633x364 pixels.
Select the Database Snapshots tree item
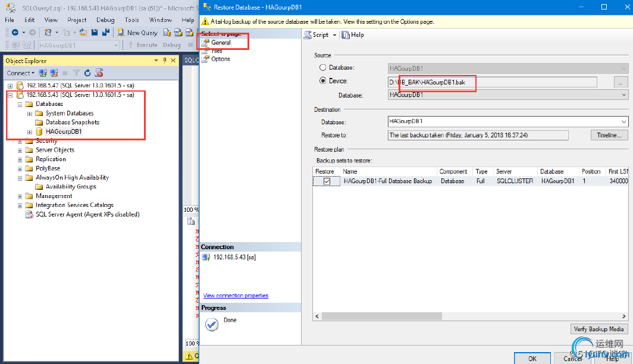(x=72, y=123)
